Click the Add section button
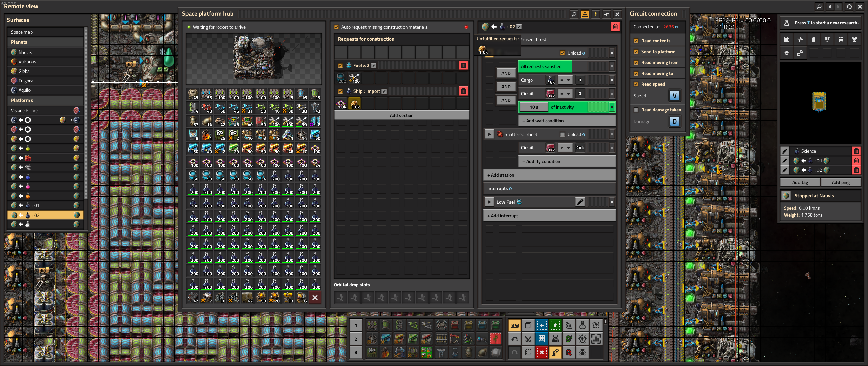This screenshot has width=868, height=366. [x=401, y=115]
